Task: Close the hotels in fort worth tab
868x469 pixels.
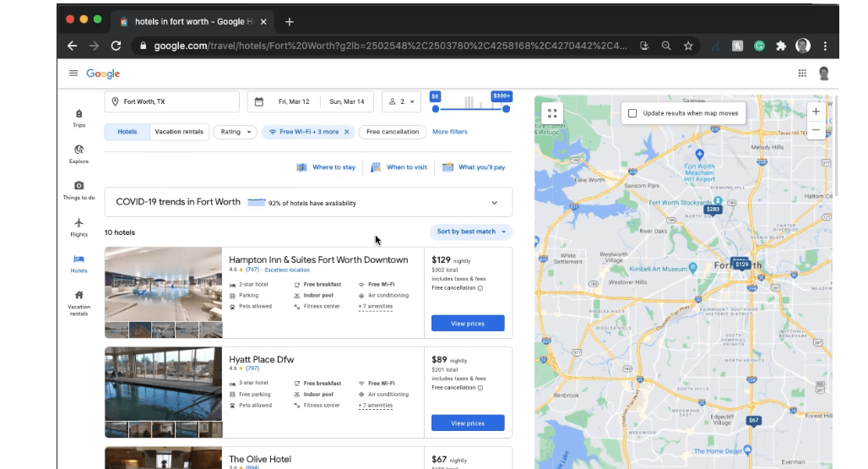Action: [x=263, y=22]
